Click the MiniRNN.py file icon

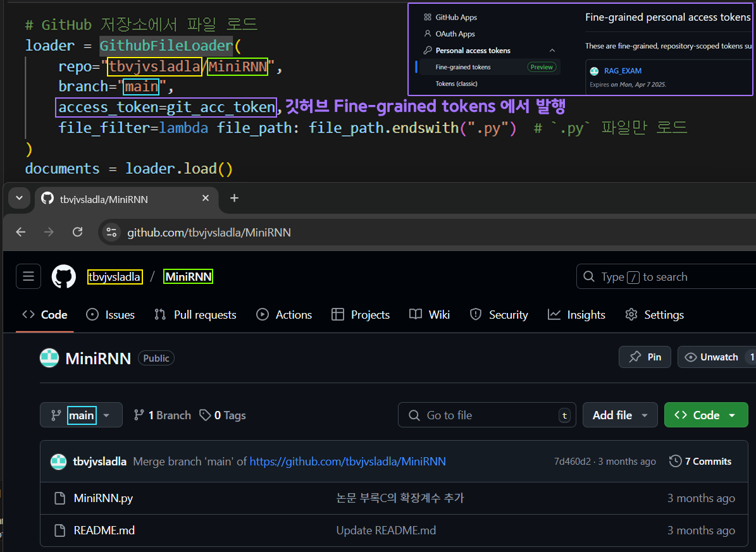click(x=60, y=498)
